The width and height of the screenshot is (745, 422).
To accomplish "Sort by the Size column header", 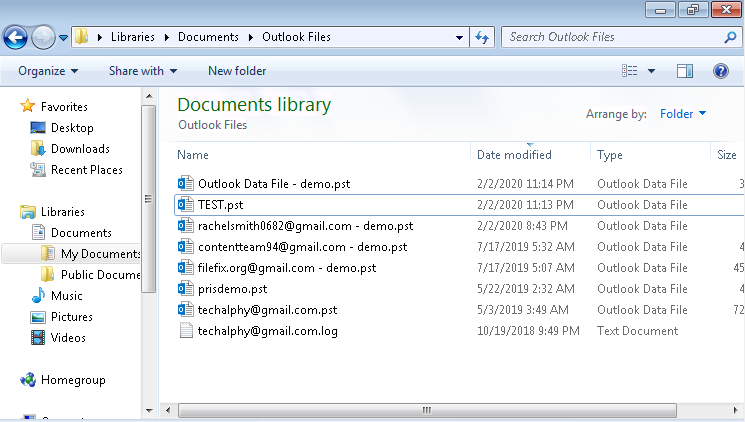I will 727,155.
